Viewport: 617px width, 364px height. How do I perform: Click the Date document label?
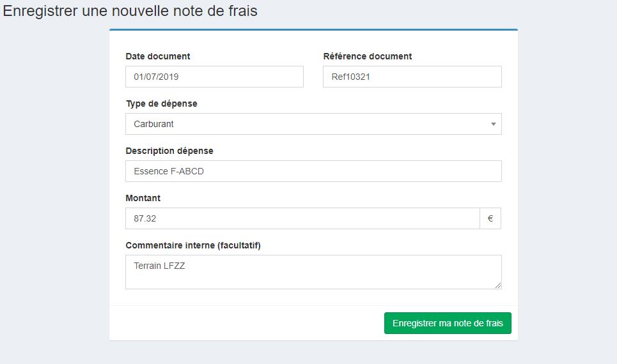pyautogui.click(x=158, y=56)
